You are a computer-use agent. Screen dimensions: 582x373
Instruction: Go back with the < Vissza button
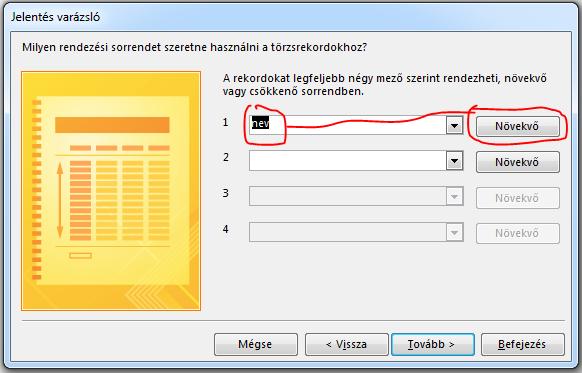click(x=347, y=344)
